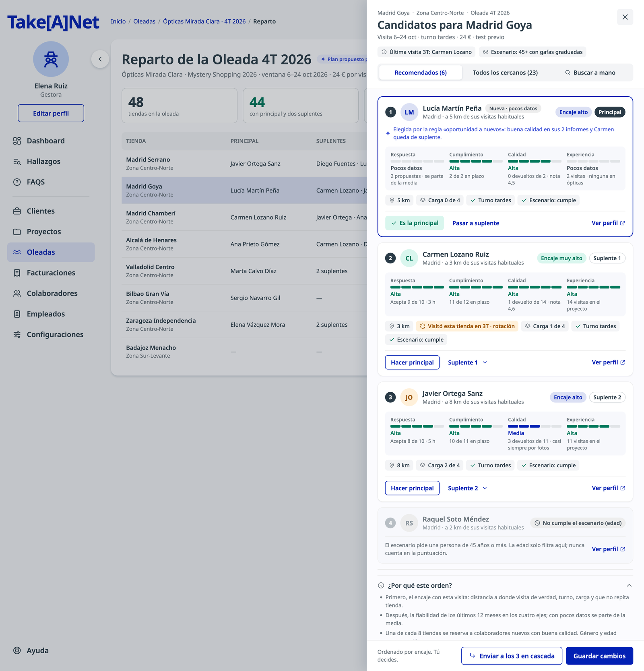644x671 pixels.
Task: Open Ver perfil link for Raquel Soto Méndez
Action: click(608, 549)
